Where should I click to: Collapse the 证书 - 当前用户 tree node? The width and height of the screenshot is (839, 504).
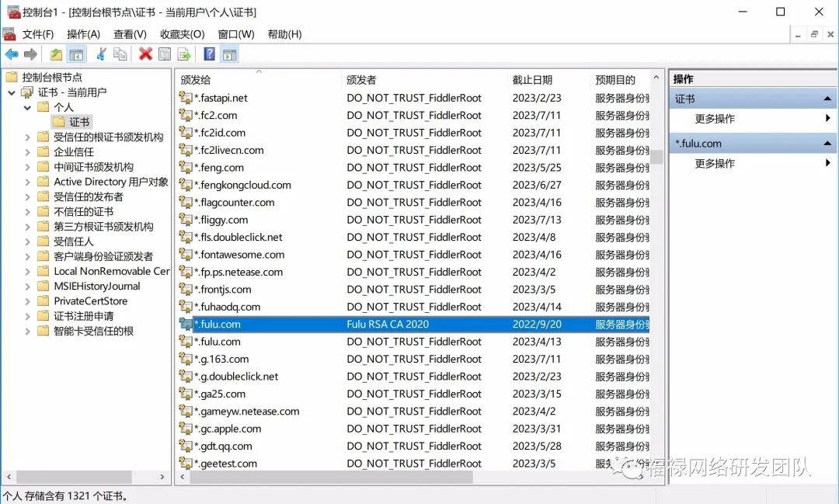11,92
